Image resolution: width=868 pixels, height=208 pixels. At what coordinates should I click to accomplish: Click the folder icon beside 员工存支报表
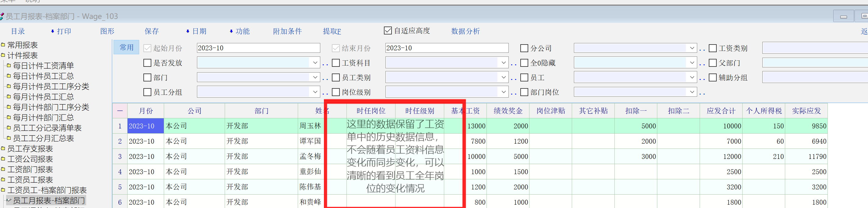tap(3, 149)
